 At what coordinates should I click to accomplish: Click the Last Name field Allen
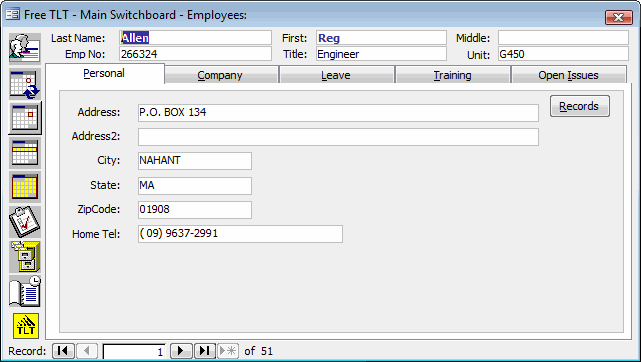pyautogui.click(x=195, y=38)
